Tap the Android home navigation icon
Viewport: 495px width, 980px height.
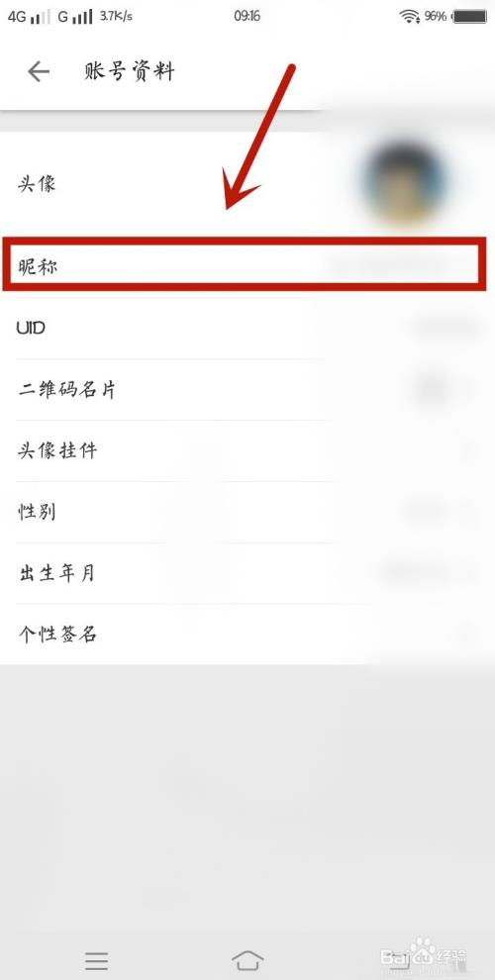click(247, 960)
